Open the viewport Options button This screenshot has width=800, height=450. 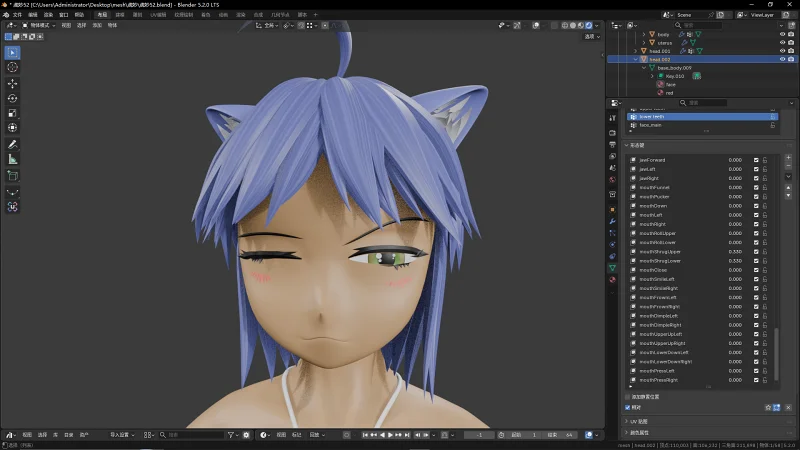(x=592, y=37)
